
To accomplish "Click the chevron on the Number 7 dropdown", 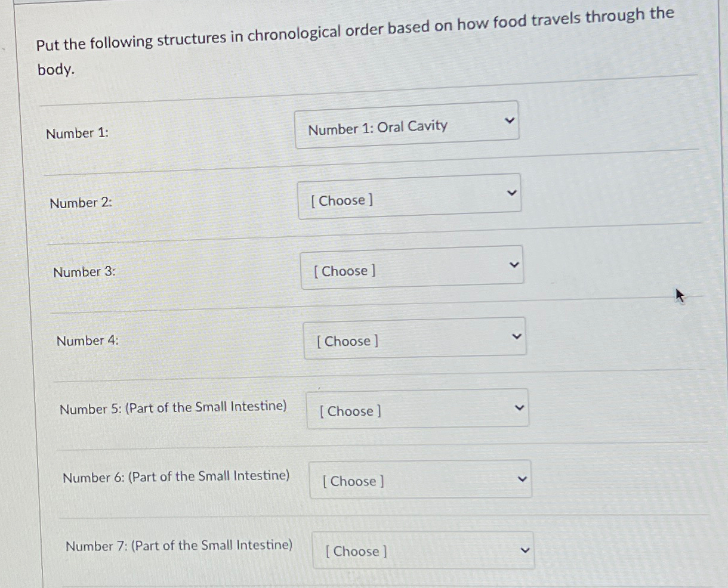I will tap(525, 547).
